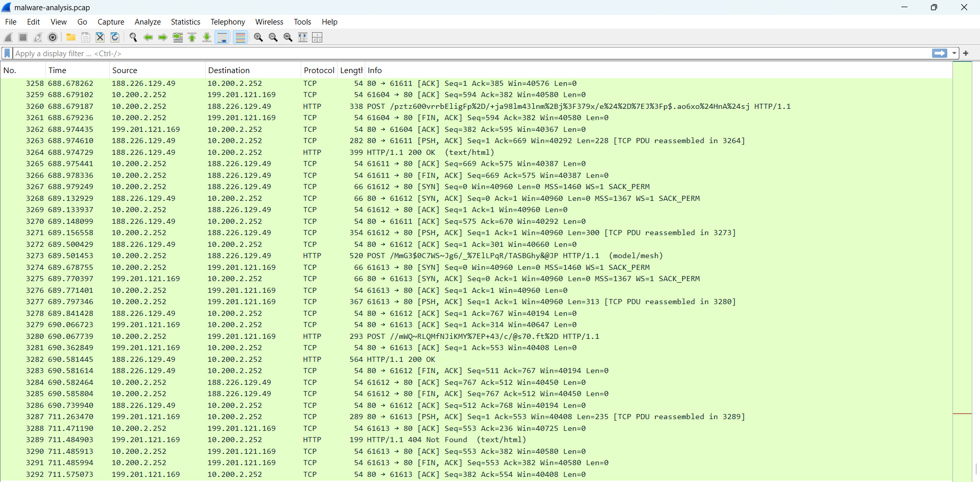The width and height of the screenshot is (980, 482).
Task: Open the Telephony menu
Action: pos(228,21)
